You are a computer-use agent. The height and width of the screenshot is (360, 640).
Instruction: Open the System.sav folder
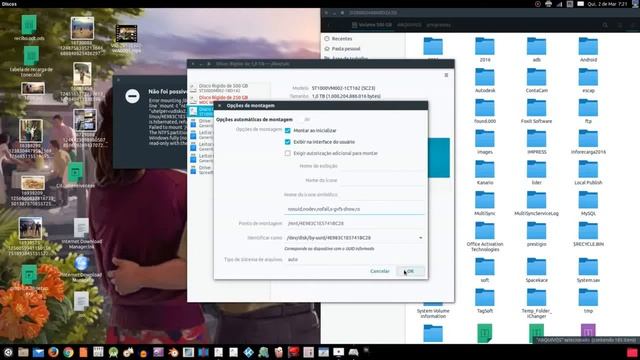pyautogui.click(x=588, y=270)
